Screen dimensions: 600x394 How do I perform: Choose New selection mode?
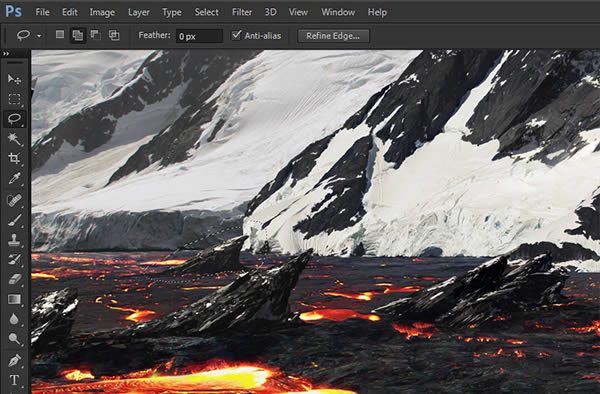(60, 35)
